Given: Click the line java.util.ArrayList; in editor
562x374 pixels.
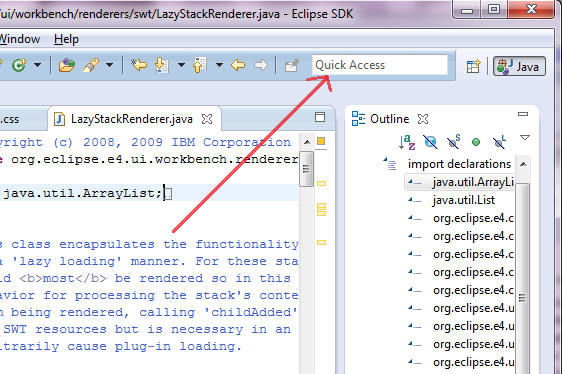Looking at the screenshot, I should pos(82,194).
